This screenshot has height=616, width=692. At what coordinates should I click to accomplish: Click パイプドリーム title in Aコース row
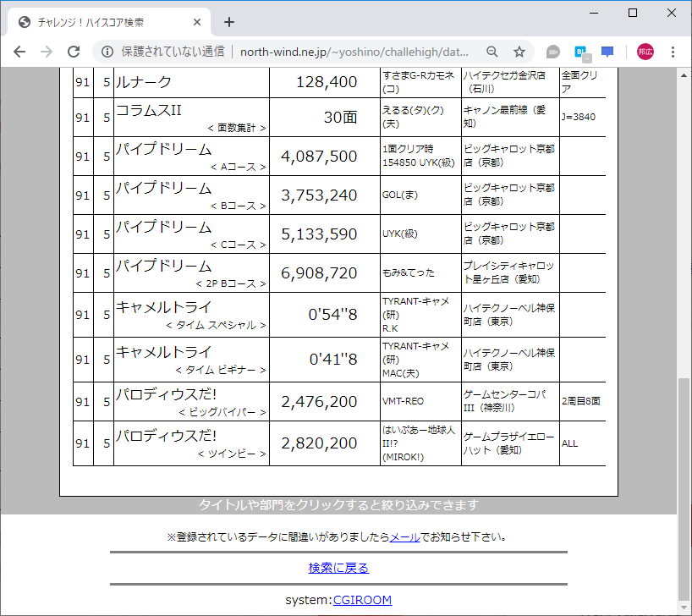164,149
